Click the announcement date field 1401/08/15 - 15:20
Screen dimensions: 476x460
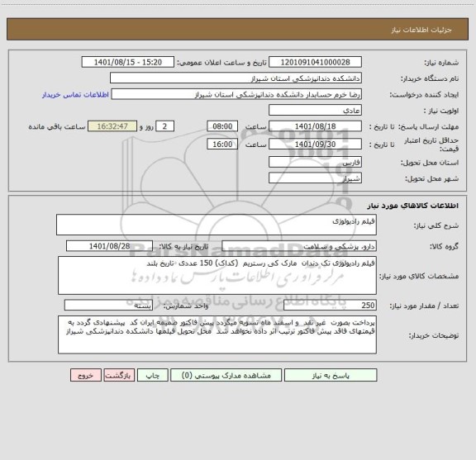128,62
